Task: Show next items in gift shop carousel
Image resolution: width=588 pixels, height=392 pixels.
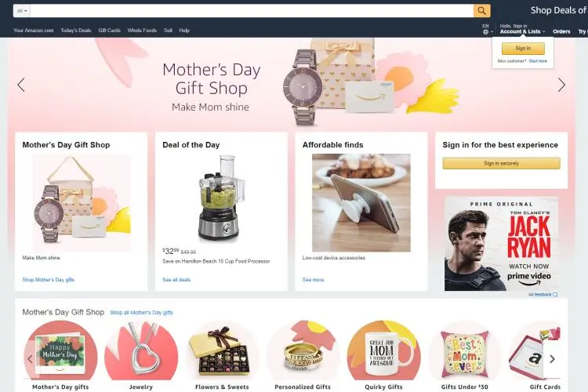Action: (552, 359)
